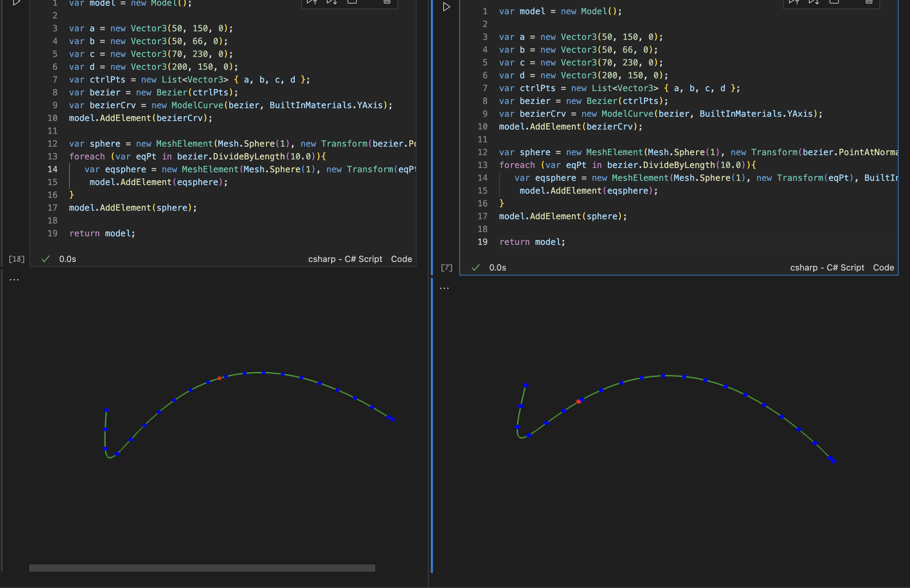Image resolution: width=910 pixels, height=588 pixels.
Task: Click Execute Cell and Below in left toolbar
Action: click(x=332, y=2)
